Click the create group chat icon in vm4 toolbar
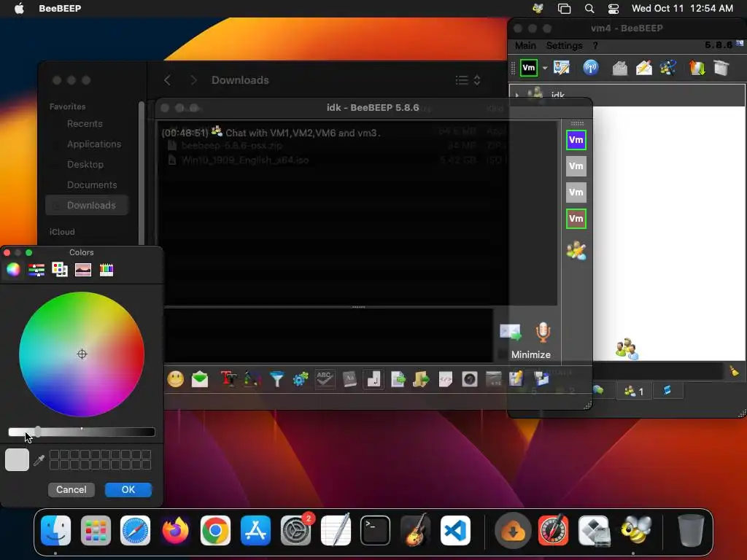This screenshot has height=560, width=747. point(668,68)
